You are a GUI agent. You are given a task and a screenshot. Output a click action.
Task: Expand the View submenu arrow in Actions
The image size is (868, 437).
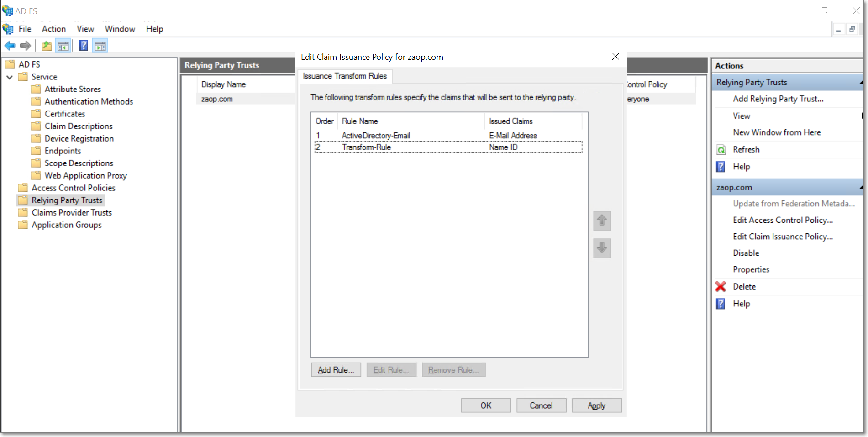(862, 116)
